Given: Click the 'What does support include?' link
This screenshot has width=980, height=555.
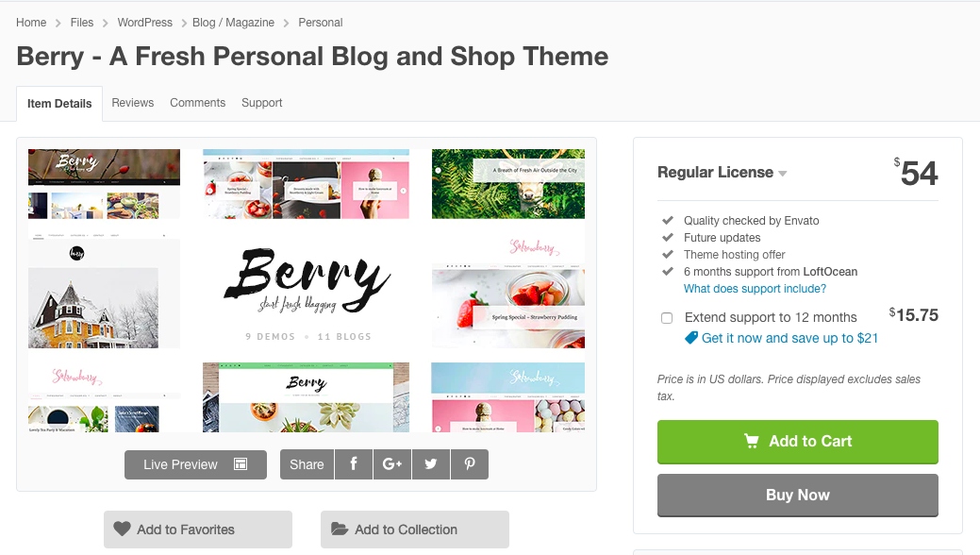Looking at the screenshot, I should pos(755,289).
